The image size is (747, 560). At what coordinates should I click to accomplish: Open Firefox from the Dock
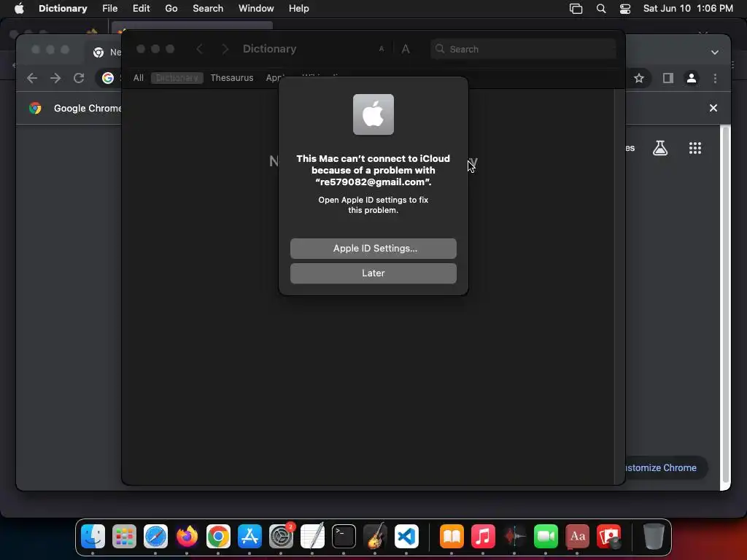pos(187,537)
